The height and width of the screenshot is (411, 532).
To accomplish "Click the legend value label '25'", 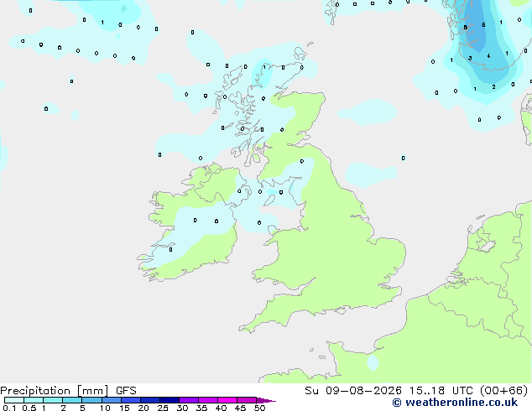I will [163, 408].
